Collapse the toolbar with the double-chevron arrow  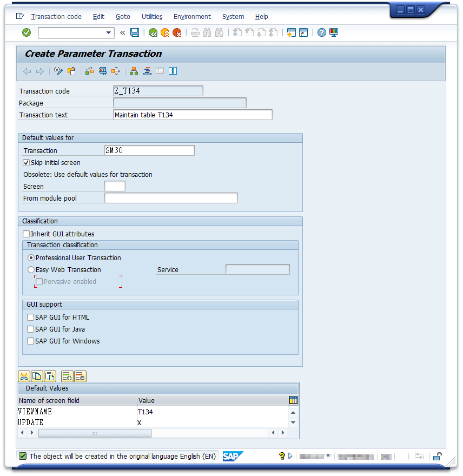click(122, 32)
